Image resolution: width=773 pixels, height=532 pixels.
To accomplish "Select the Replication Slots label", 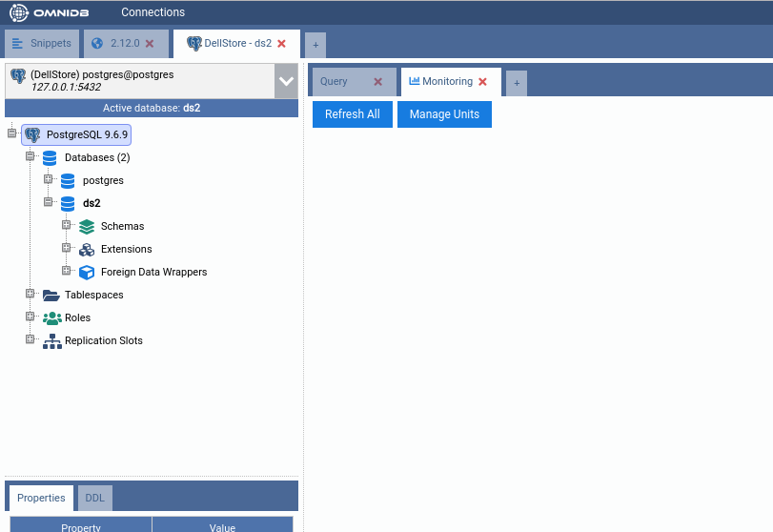I will 104,340.
